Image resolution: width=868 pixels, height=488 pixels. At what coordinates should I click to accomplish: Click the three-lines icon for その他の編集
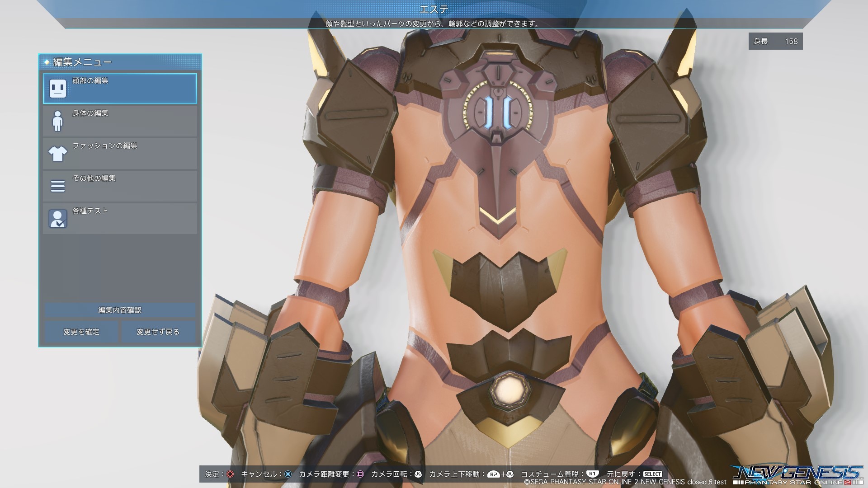57,186
